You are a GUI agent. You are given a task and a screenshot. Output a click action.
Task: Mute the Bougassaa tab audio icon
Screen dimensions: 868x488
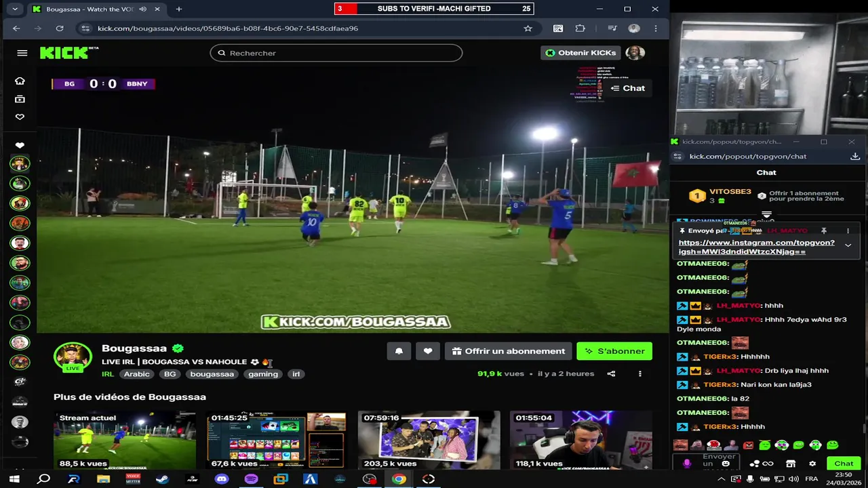point(142,9)
